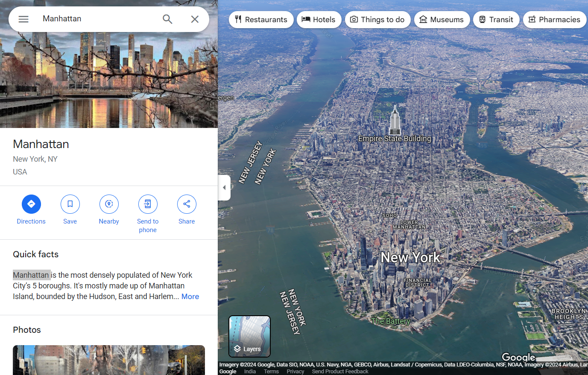Click the Lower Manhattan map label
The height and width of the screenshot is (375, 588).
[409, 225]
